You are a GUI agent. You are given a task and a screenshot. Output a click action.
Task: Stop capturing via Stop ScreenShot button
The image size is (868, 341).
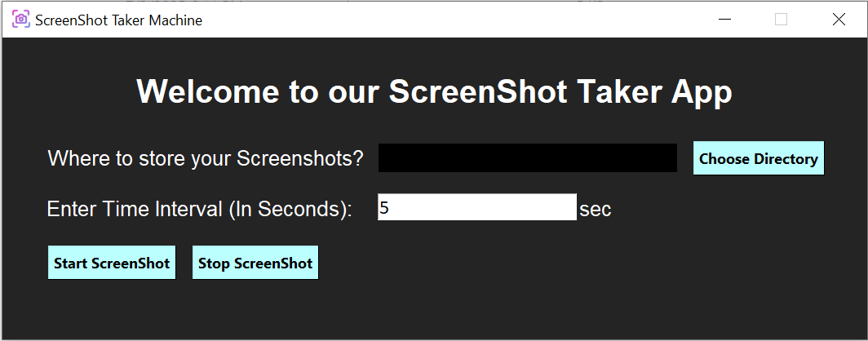[255, 263]
